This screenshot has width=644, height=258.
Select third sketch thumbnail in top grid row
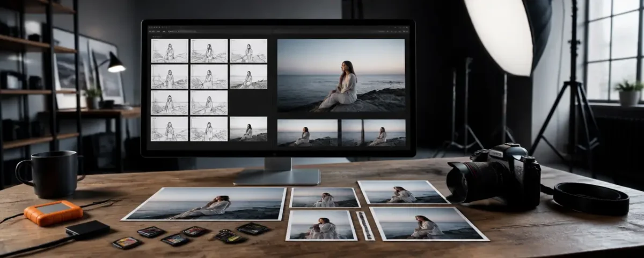[x=248, y=51]
